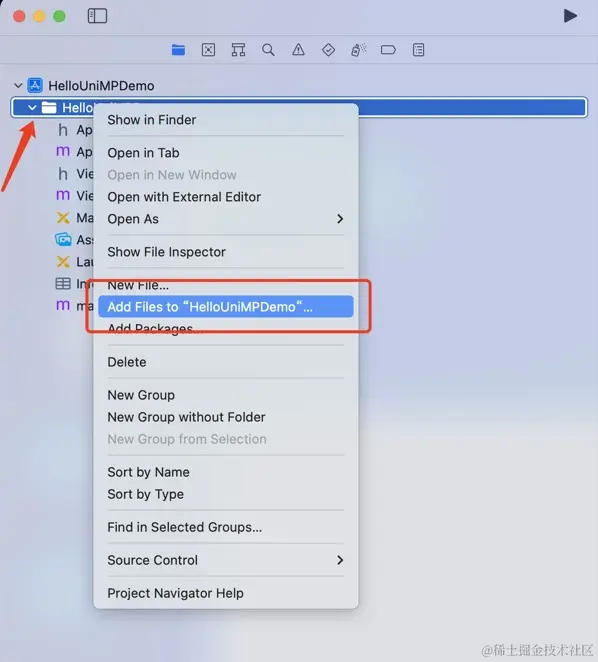Expand the Source Control submenu

(226, 560)
